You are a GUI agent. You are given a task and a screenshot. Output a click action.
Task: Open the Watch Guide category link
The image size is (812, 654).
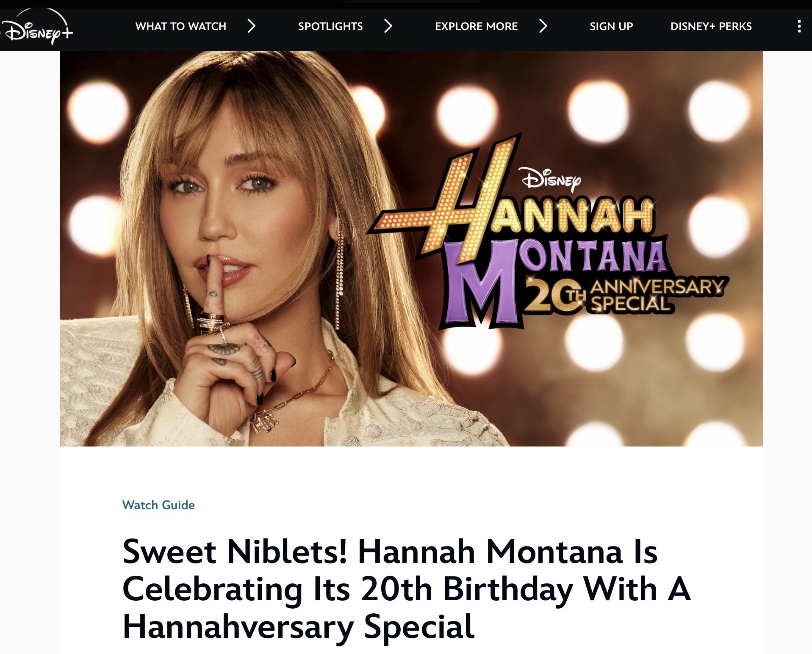coord(158,505)
